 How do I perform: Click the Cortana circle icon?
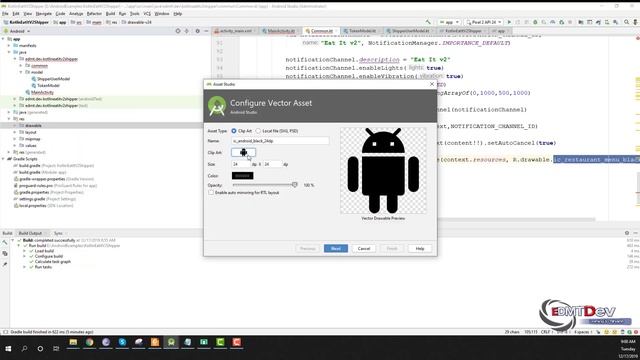pos(40,349)
